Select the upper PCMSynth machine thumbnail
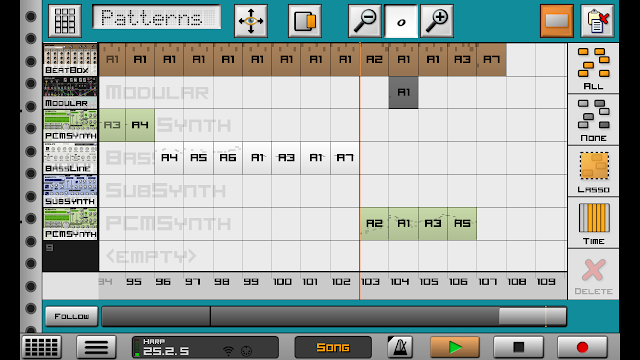The width and height of the screenshot is (640, 360). [x=70, y=125]
